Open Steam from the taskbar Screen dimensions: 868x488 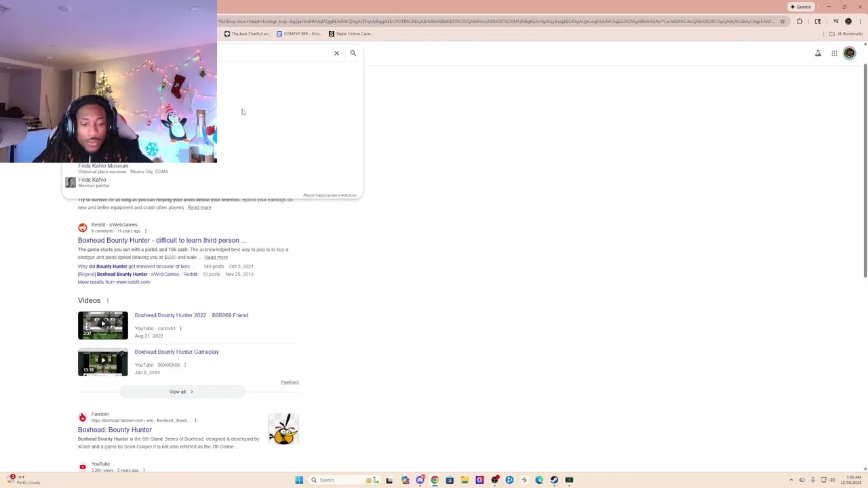[x=554, y=480]
